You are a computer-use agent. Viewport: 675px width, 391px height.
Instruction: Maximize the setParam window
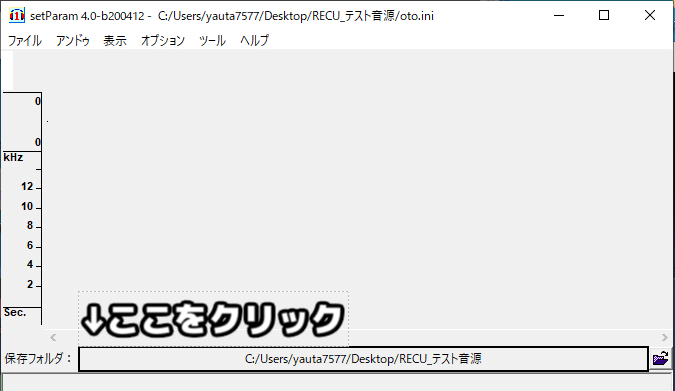click(x=604, y=16)
